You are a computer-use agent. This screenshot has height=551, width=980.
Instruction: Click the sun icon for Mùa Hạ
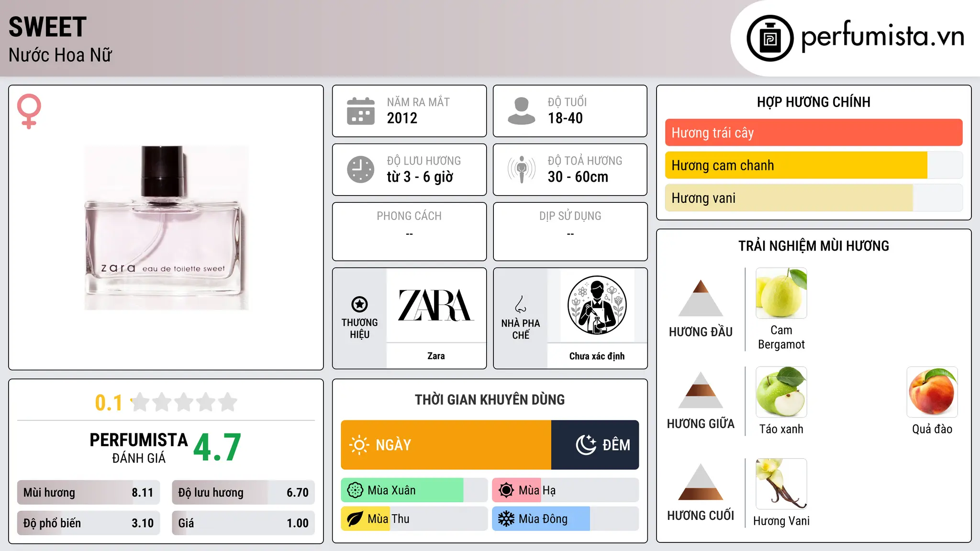pyautogui.click(x=506, y=490)
